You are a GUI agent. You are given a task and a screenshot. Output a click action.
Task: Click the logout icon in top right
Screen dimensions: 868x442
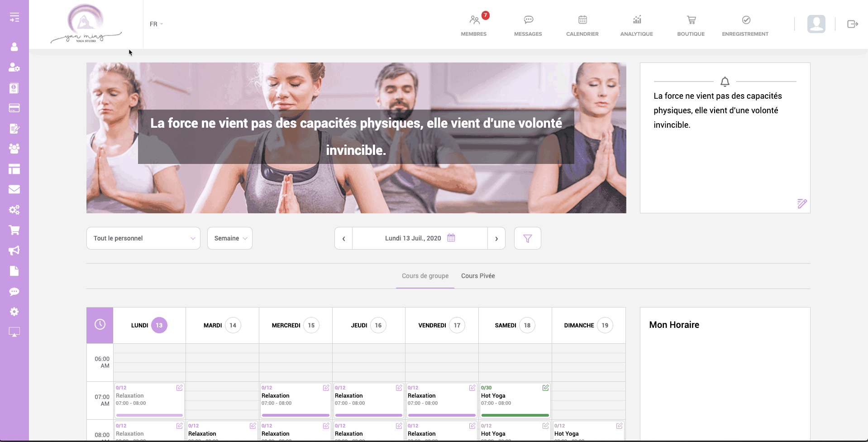click(x=852, y=24)
